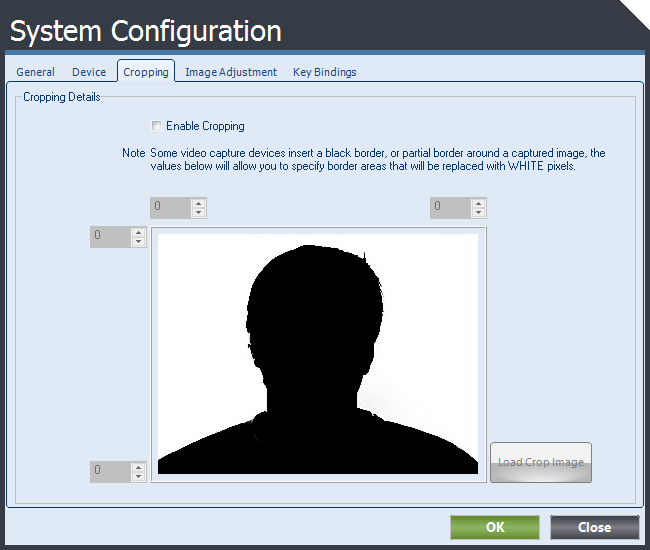This screenshot has width=650, height=550.
Task: Increase the value in spinner above preview's left corner
Action: 199,203
